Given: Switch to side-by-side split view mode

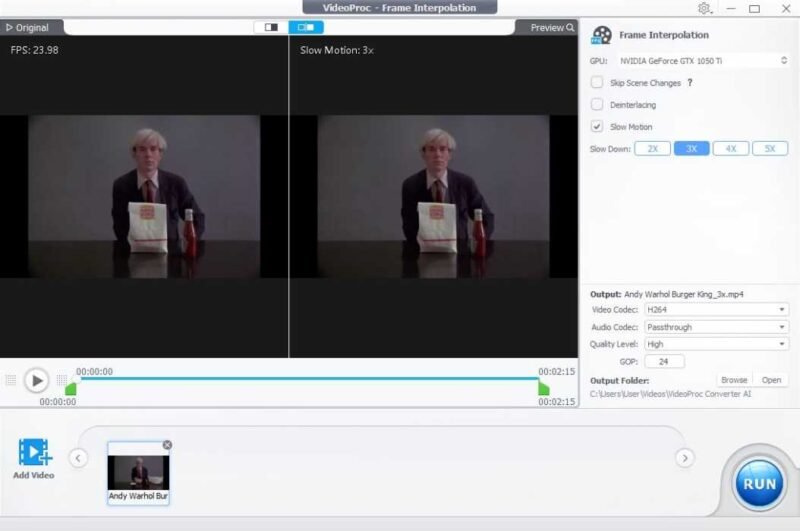Looking at the screenshot, I should point(306,27).
